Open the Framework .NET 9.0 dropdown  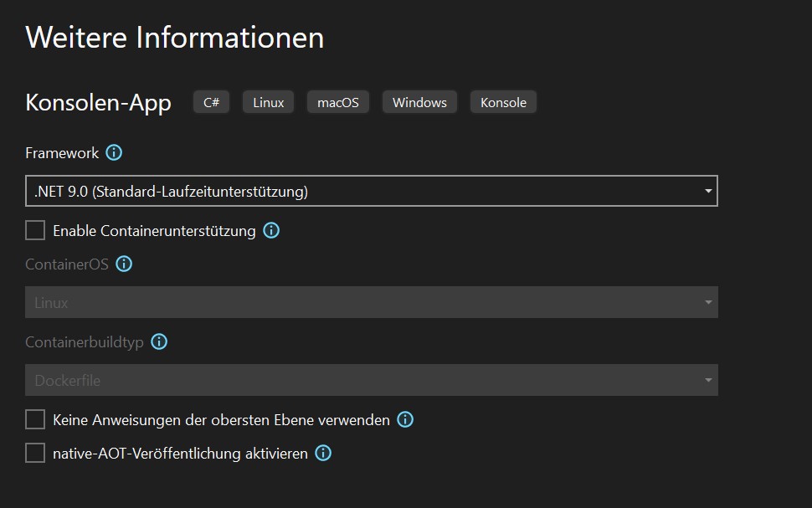click(372, 191)
